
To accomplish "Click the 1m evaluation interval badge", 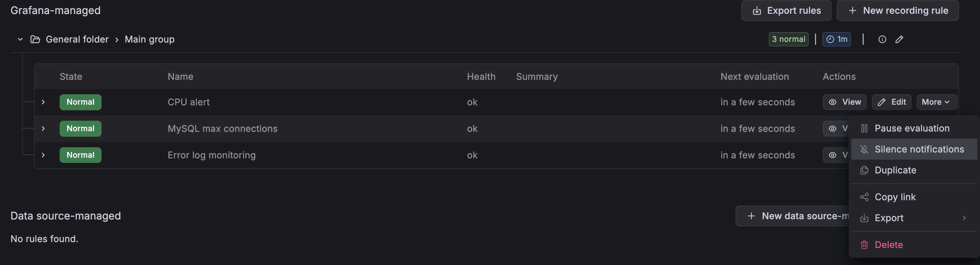I will (837, 39).
